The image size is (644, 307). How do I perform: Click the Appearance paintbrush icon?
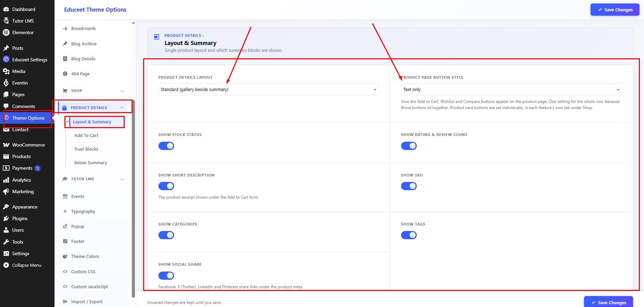tap(6, 207)
